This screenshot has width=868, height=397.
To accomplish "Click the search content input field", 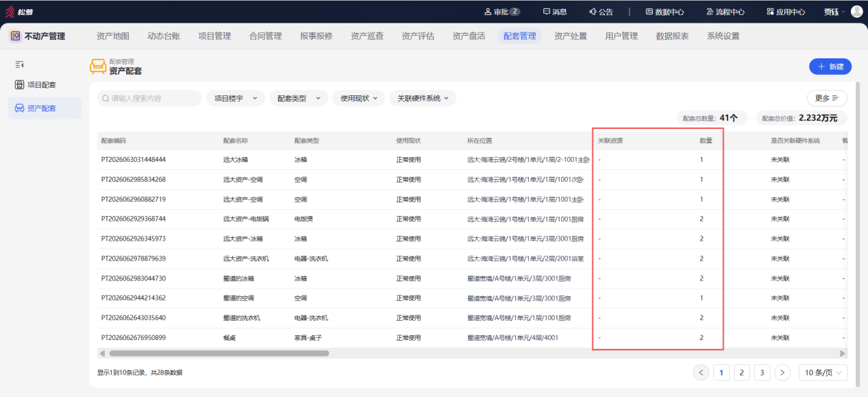I will pos(149,98).
